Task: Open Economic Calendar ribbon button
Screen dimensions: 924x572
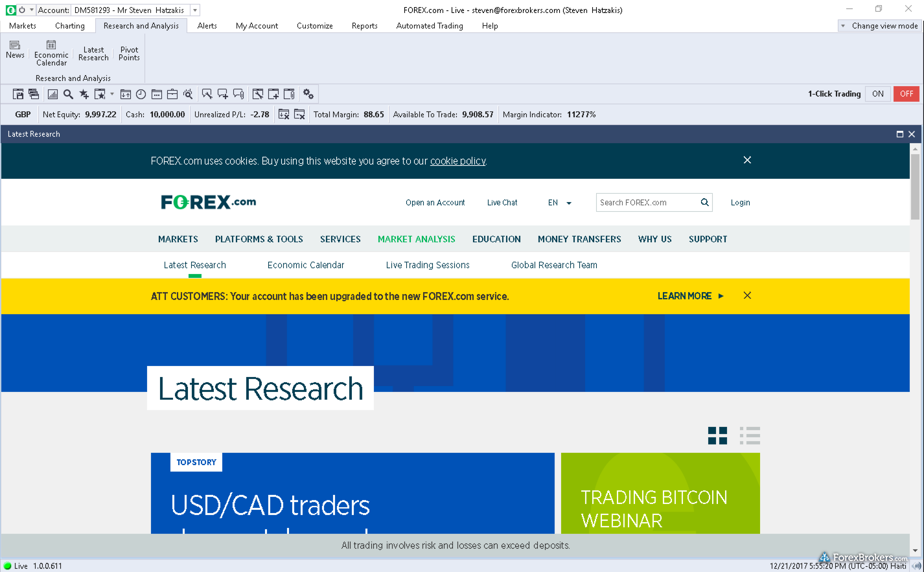Action: point(51,53)
